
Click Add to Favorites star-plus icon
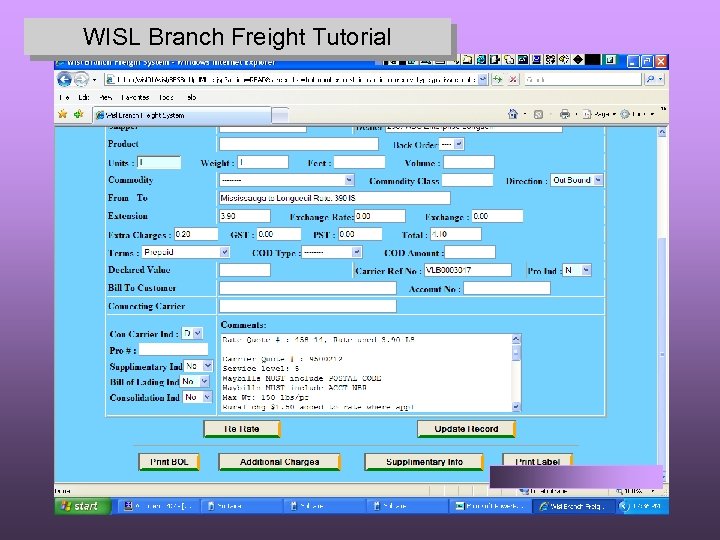[x=79, y=114]
